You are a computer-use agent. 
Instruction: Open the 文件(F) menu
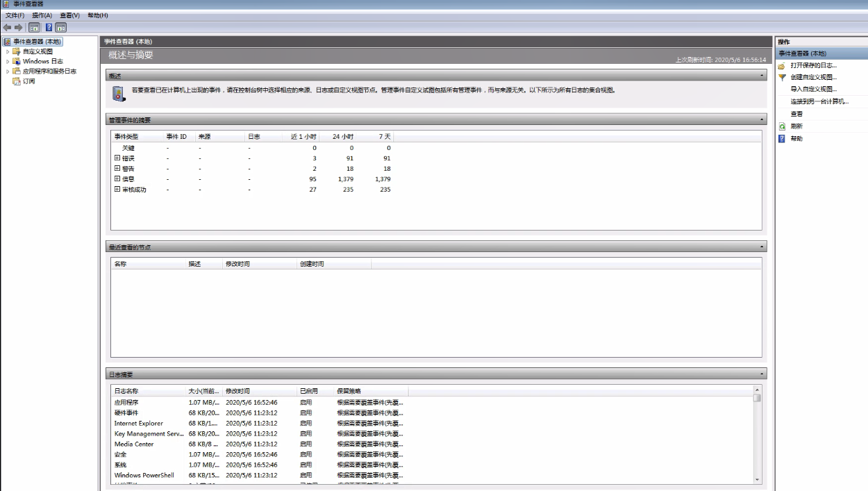coord(15,15)
